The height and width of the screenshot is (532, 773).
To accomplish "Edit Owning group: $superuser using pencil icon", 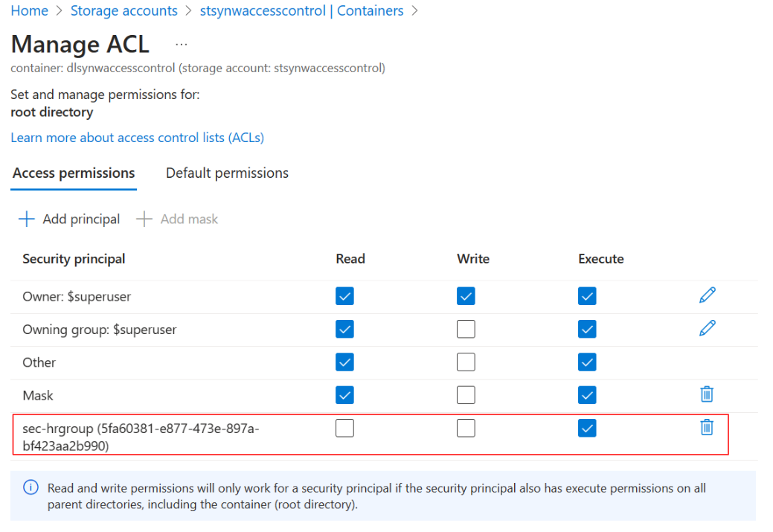I will [x=707, y=328].
